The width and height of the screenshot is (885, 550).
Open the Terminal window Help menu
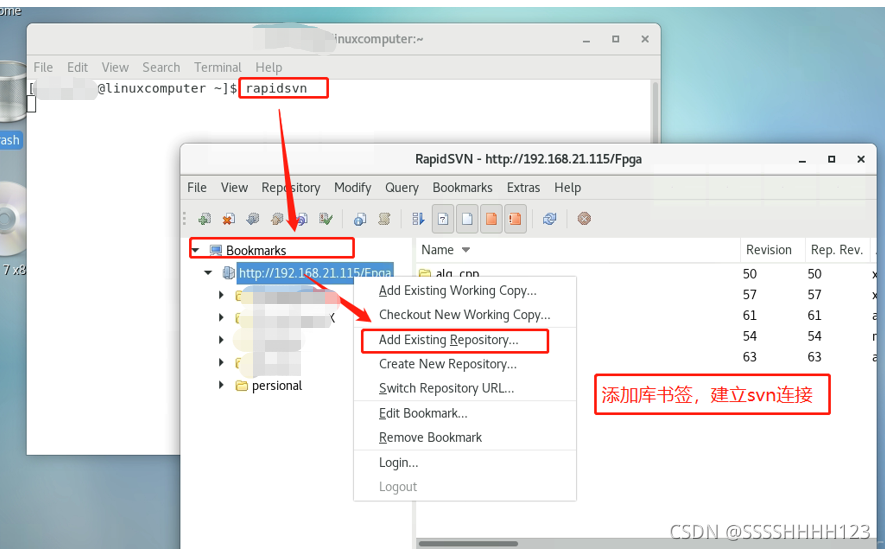pos(269,67)
